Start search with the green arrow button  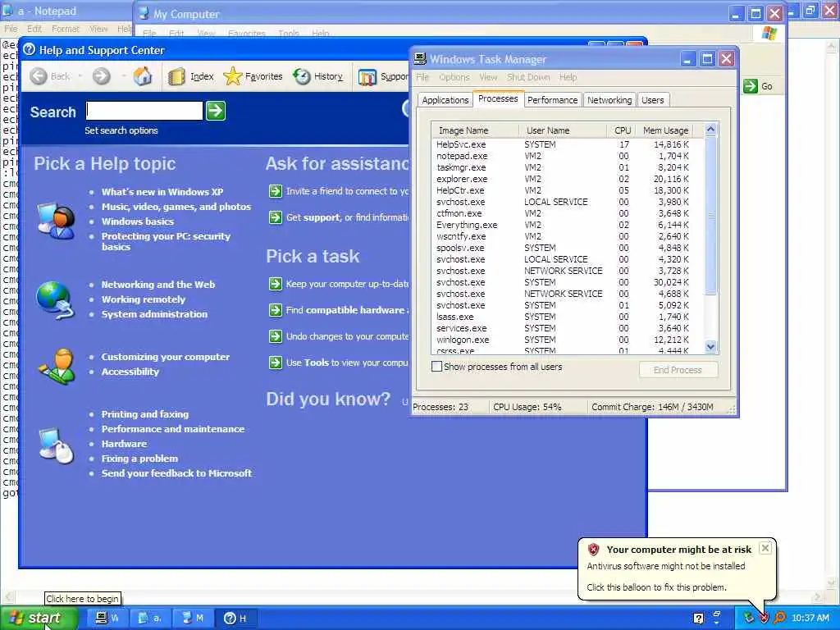coord(216,111)
